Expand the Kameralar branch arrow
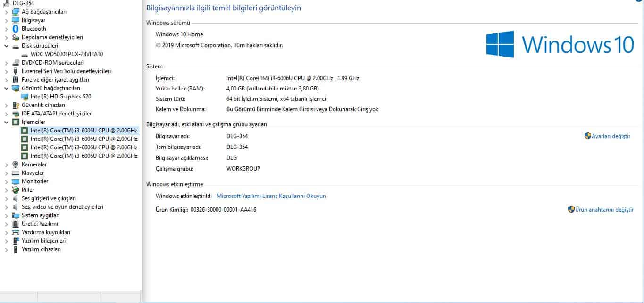 tap(6, 164)
